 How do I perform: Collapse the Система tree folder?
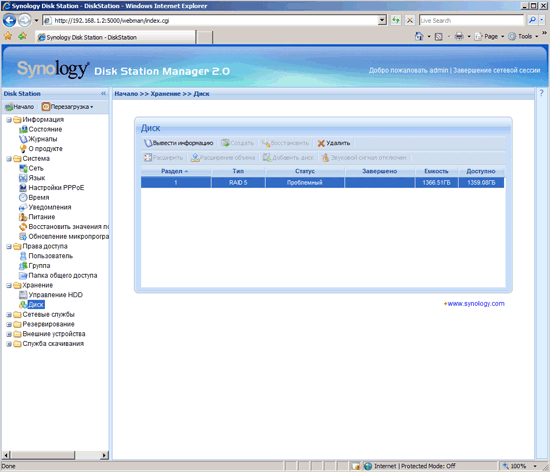click(x=9, y=159)
